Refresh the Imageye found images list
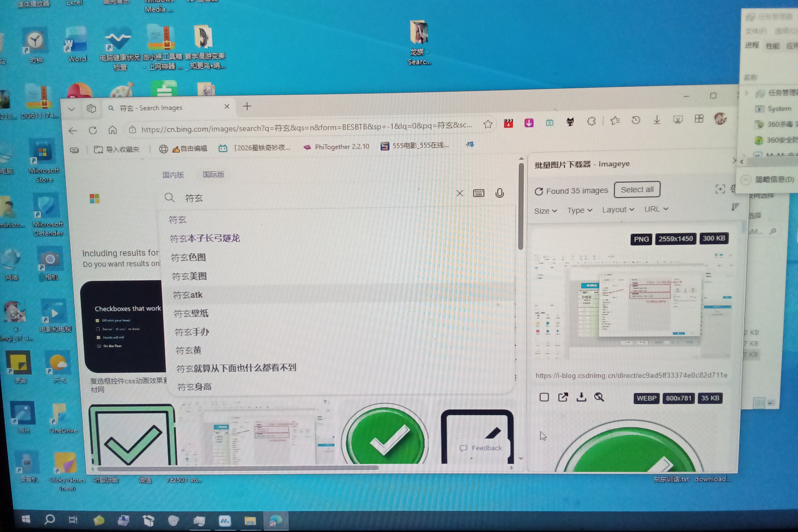798x532 pixels. pos(539,191)
